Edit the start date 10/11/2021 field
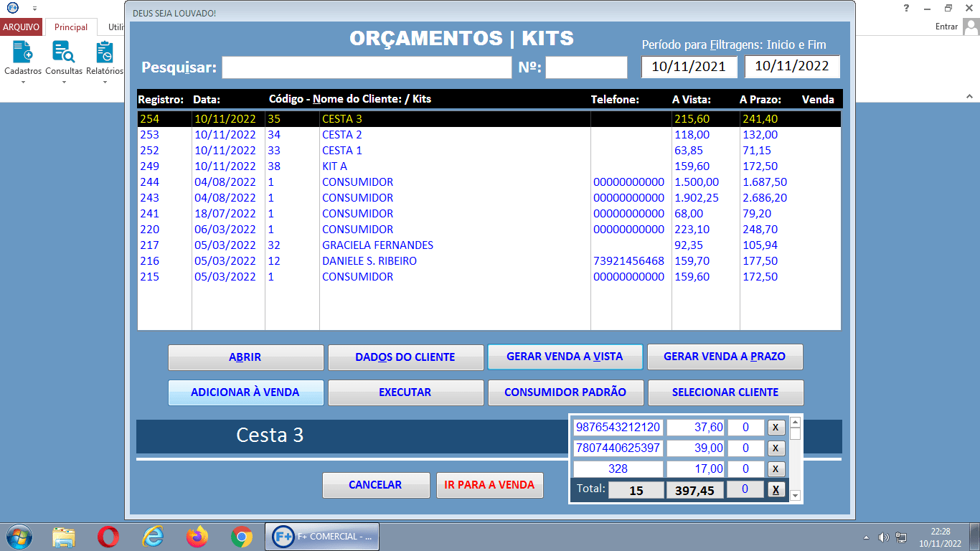 (x=689, y=67)
